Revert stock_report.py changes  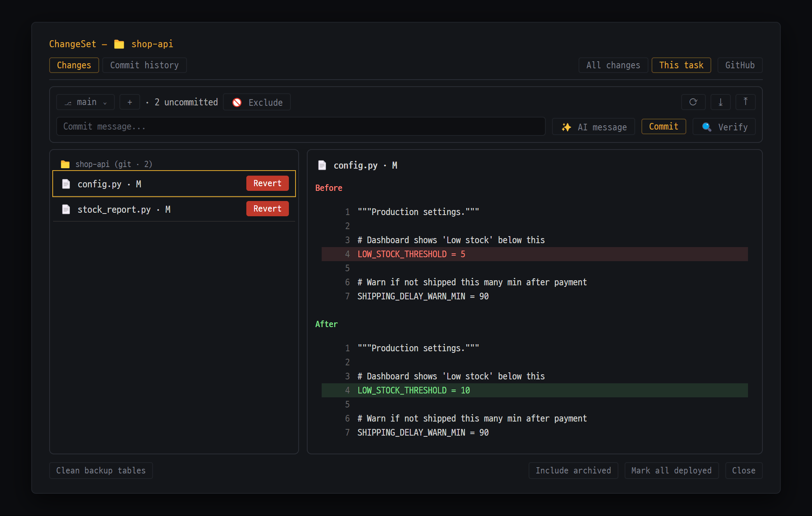[267, 209]
